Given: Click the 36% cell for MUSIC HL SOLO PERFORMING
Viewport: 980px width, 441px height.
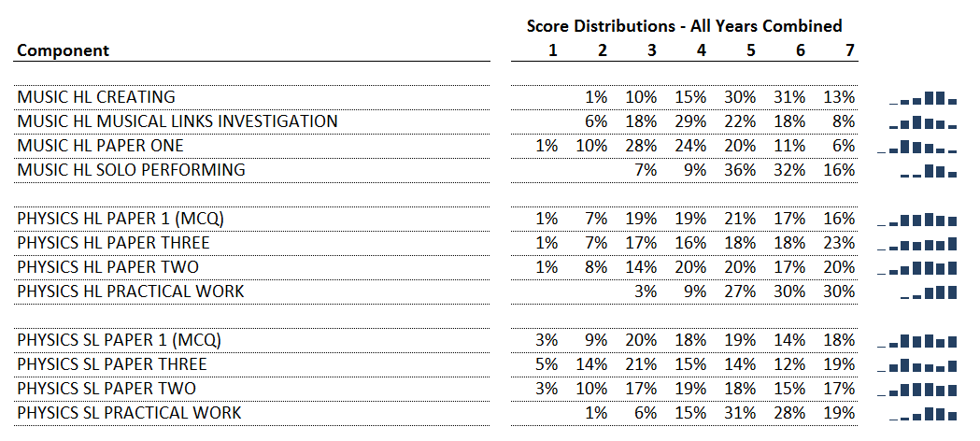Looking at the screenshot, I should 740,170.
